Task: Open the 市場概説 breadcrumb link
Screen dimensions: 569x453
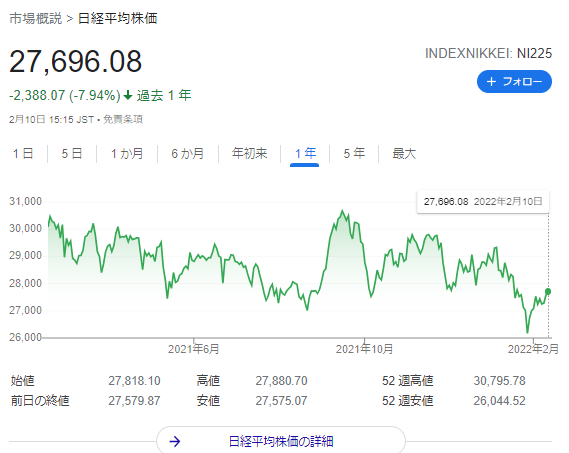Action: pyautogui.click(x=35, y=18)
